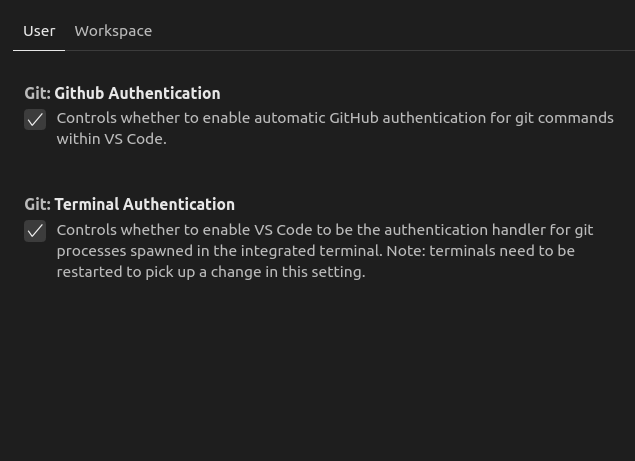Click the checkmark icon beside terminal handler description
635x461 pixels.
(x=35, y=231)
